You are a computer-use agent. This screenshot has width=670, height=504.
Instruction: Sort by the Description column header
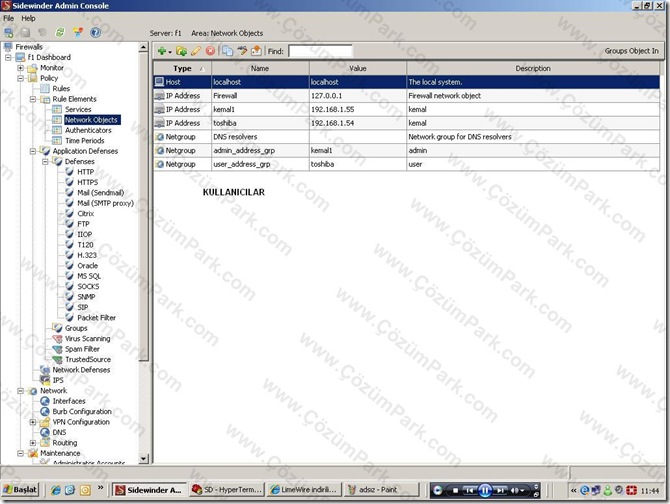click(533, 68)
